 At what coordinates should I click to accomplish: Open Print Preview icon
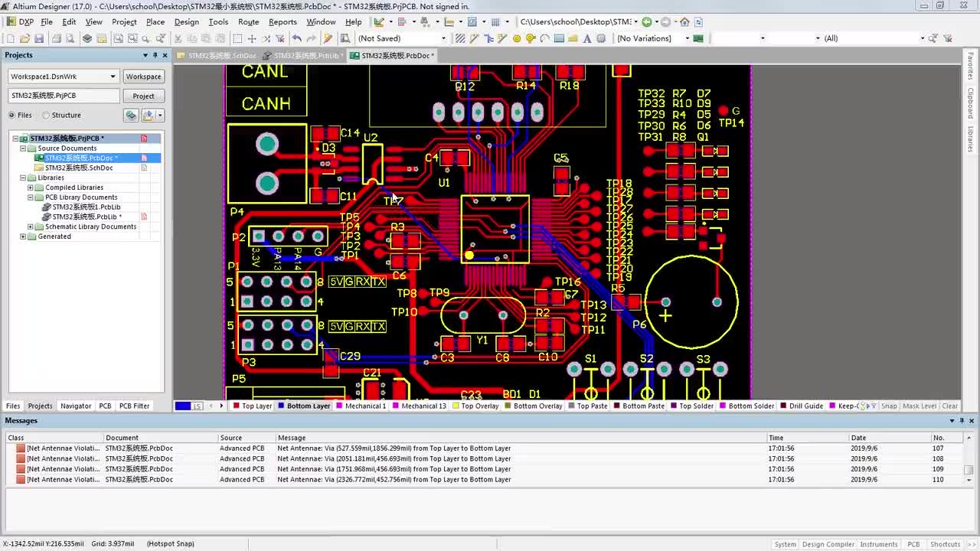click(x=70, y=38)
